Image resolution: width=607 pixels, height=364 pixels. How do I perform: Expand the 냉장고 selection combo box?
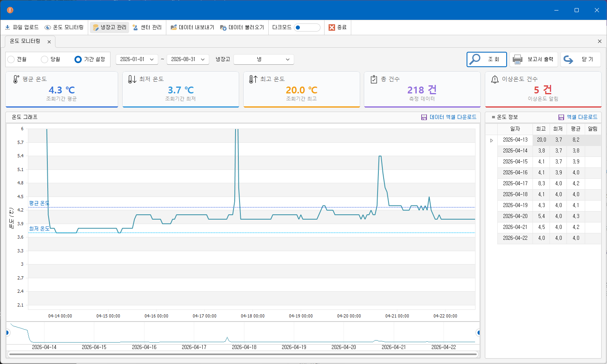tap(264, 59)
